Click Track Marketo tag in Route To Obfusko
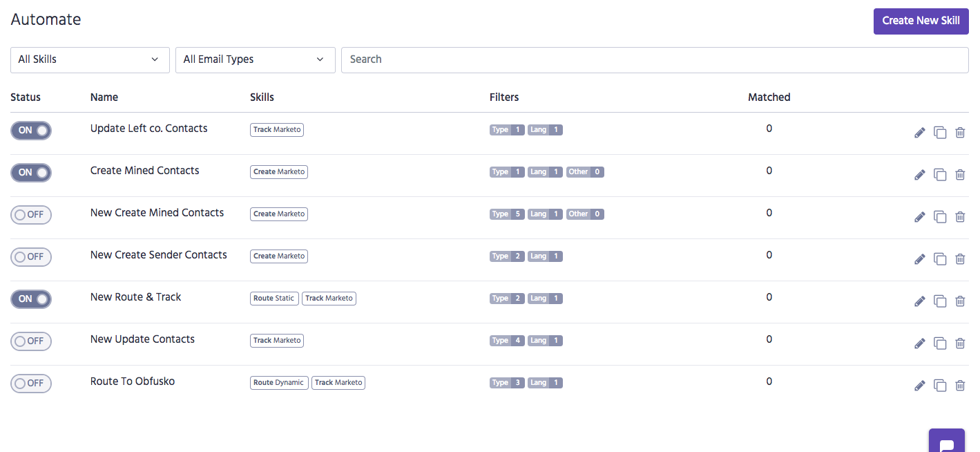Image resolution: width=980 pixels, height=452 pixels. point(338,382)
